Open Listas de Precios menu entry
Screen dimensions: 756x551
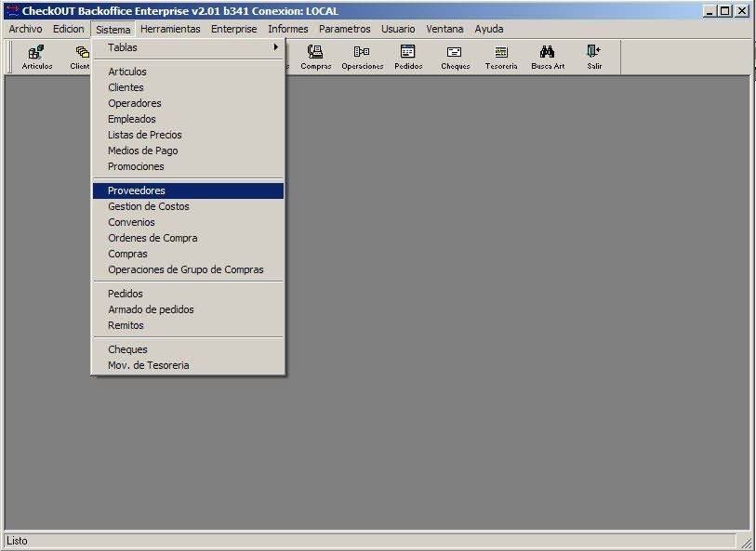tap(188, 135)
